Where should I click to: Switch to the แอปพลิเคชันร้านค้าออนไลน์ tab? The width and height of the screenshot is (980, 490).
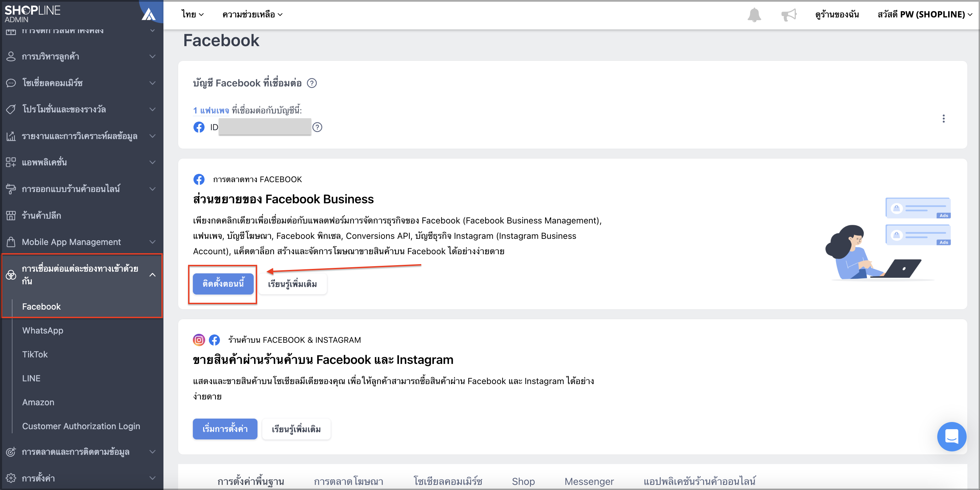click(x=700, y=481)
